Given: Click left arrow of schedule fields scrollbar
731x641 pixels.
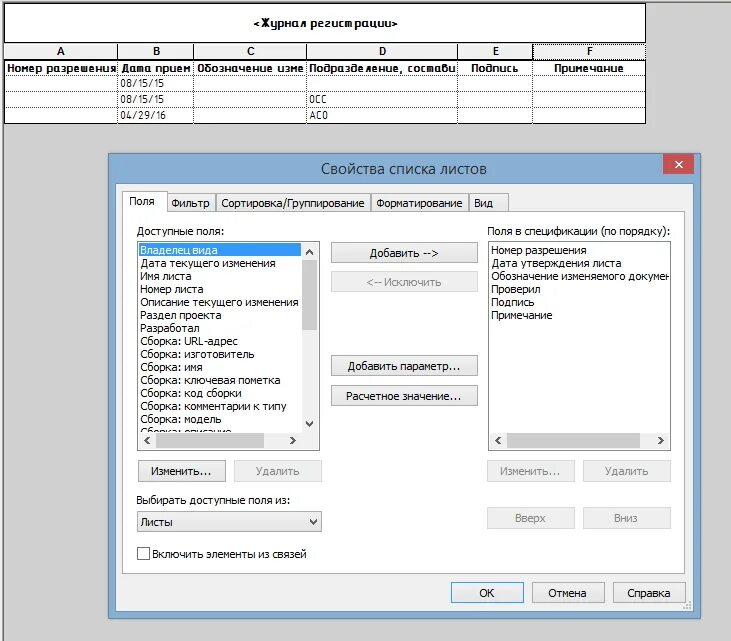Looking at the screenshot, I should [498, 440].
